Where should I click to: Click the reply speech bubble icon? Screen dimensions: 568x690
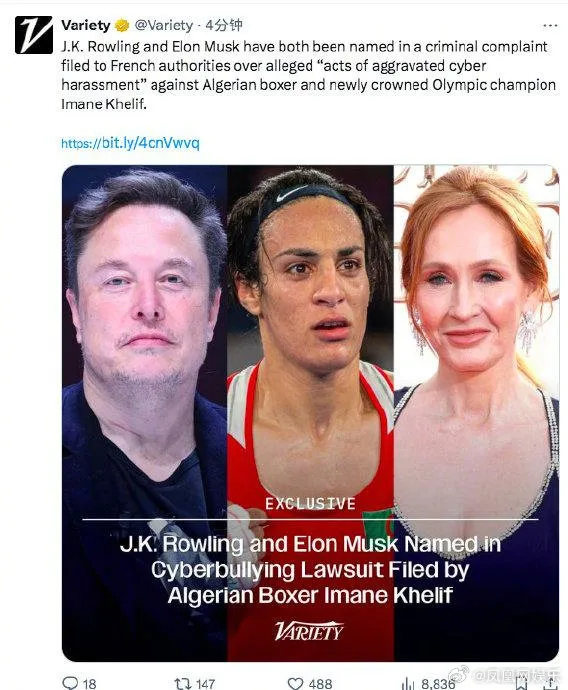[x=70, y=683]
